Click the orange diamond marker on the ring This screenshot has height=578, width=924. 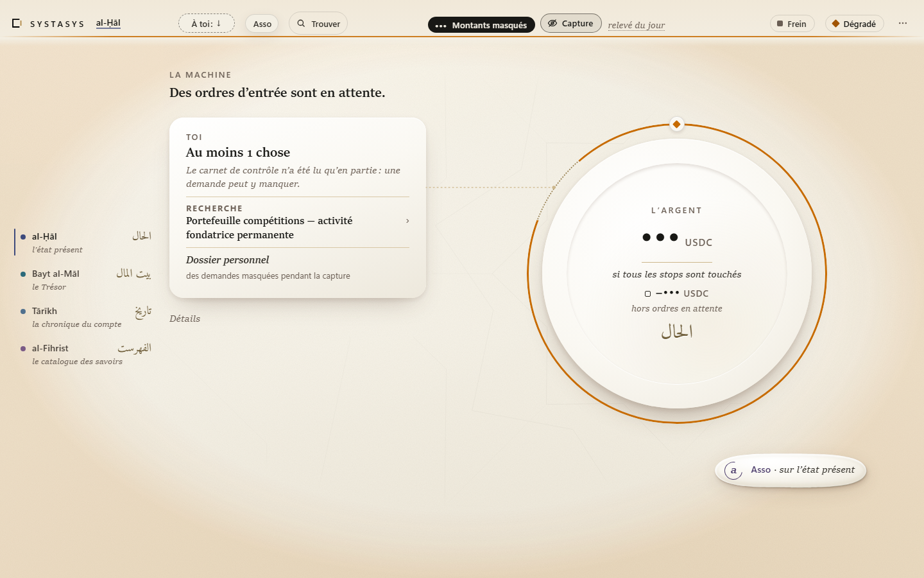(x=676, y=124)
